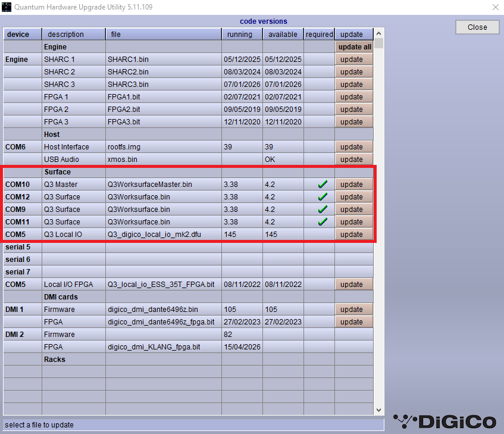This screenshot has width=504, height=434.
Task: Click 'xmos.bin' file cell
Action: (x=164, y=160)
